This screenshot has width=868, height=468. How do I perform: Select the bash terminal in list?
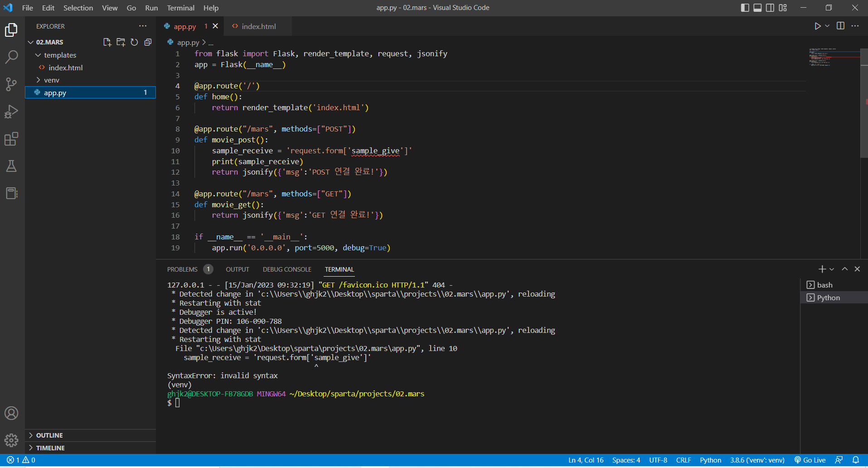834,285
